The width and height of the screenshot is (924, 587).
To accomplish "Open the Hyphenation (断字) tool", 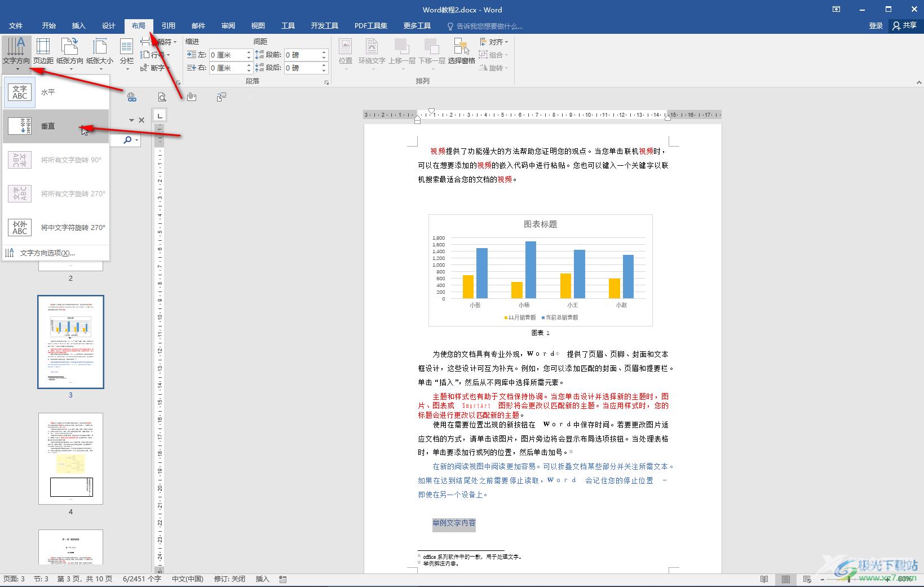I will click(x=155, y=68).
